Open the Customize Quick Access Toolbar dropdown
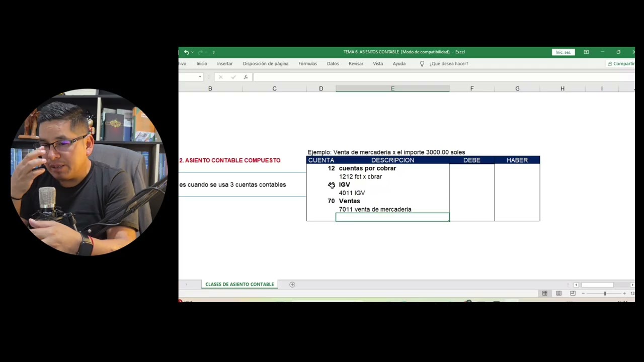This screenshot has width=644, height=362. [213, 52]
